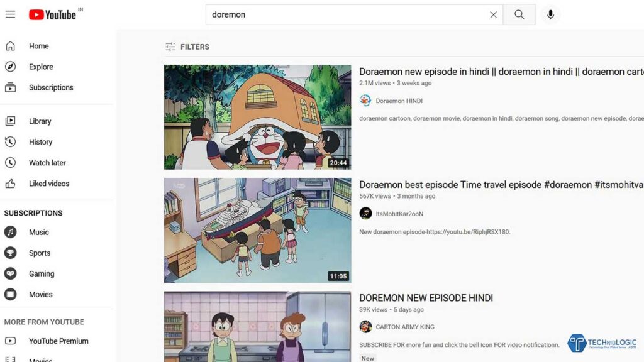The width and height of the screenshot is (644, 362).
Task: Click ItsMohitKar2ooN channel avatar
Action: tap(365, 214)
